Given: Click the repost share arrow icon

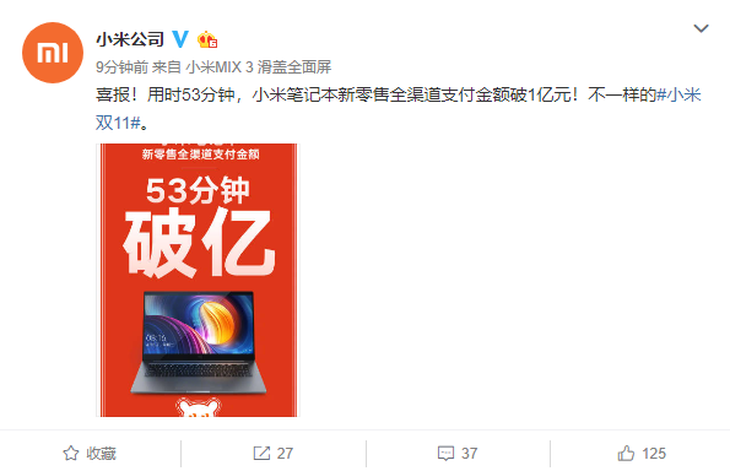Looking at the screenshot, I should (261, 453).
